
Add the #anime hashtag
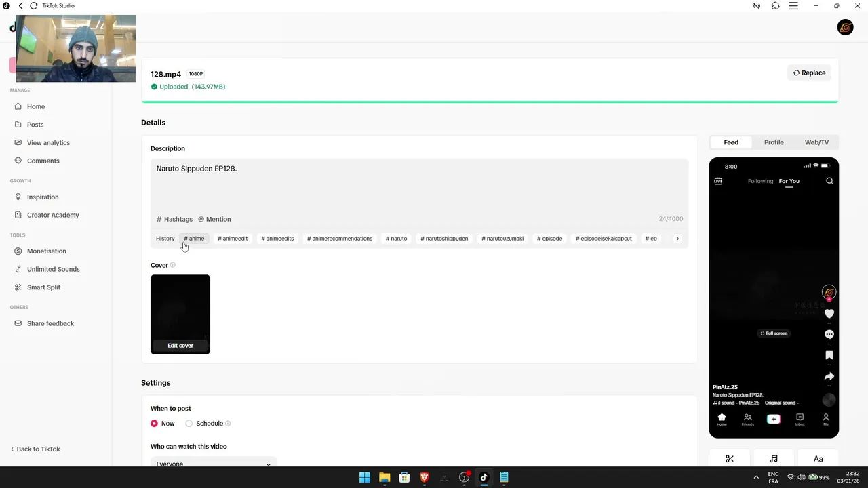(194, 239)
